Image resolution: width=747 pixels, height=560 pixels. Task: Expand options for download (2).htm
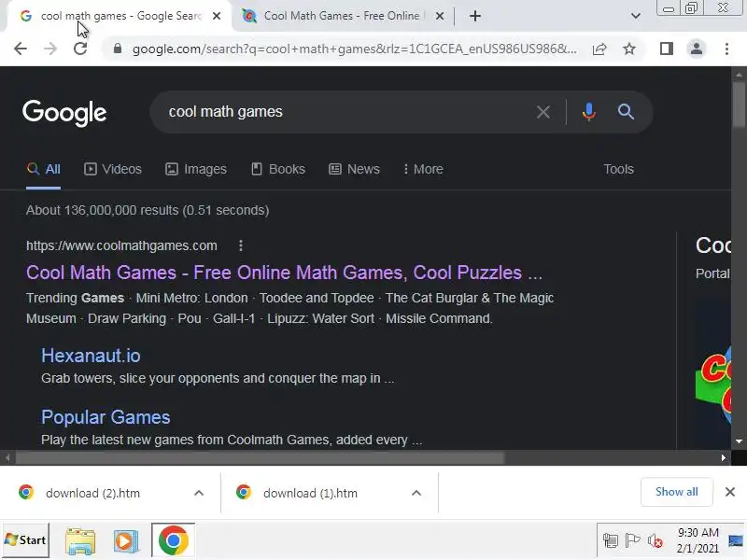(199, 494)
